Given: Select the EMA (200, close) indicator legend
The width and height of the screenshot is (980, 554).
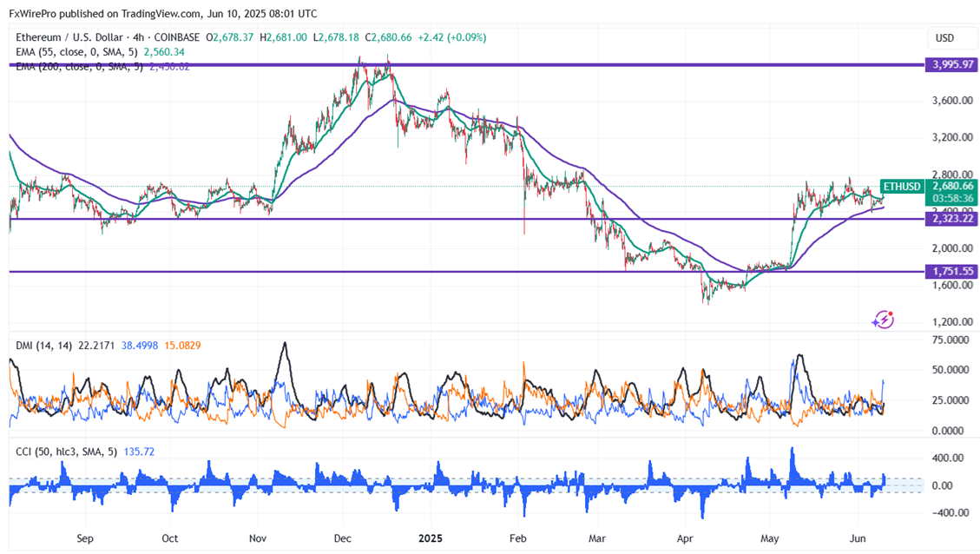Looking at the screenshot, I should pyautogui.click(x=79, y=66).
